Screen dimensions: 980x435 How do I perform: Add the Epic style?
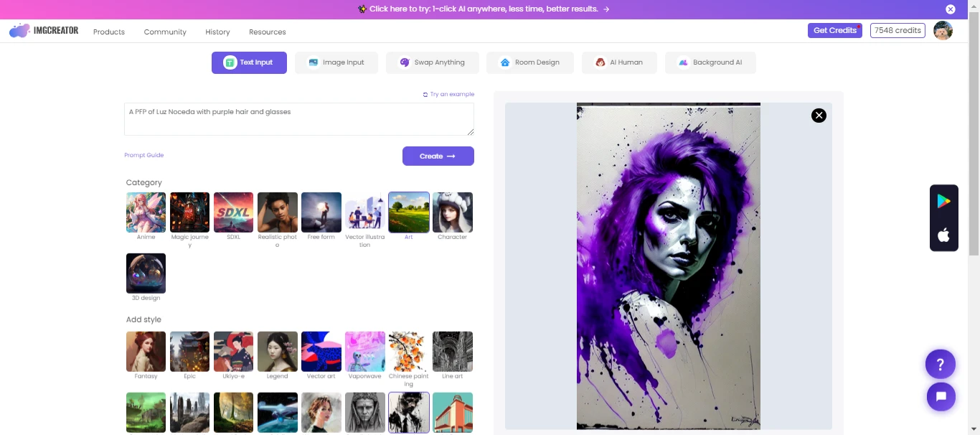pos(189,352)
